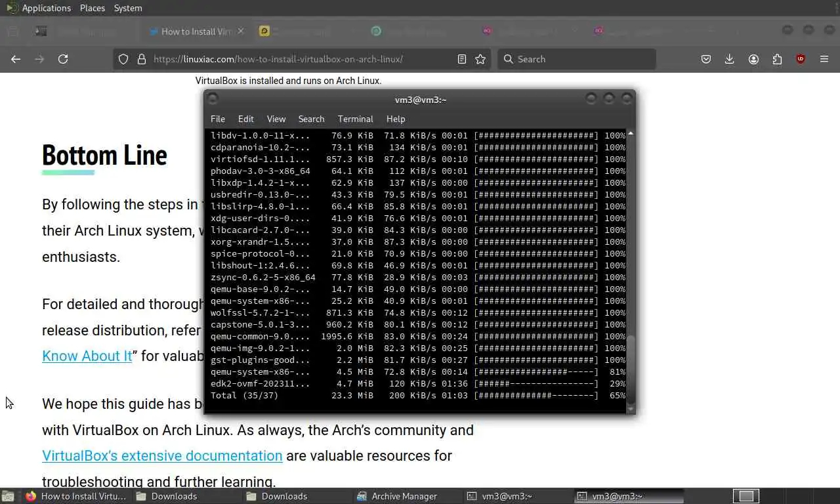Open the Terminal menu
This screenshot has width=840, height=504.
[x=356, y=119]
